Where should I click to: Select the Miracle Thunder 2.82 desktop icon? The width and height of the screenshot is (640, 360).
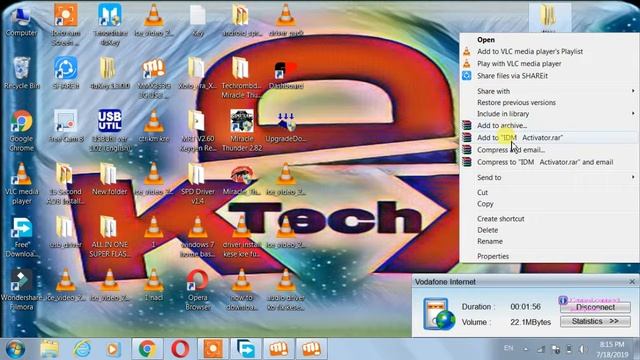(x=242, y=131)
